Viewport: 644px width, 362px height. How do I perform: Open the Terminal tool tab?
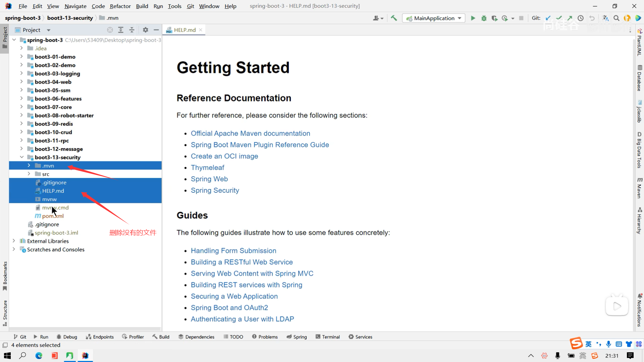click(x=327, y=337)
